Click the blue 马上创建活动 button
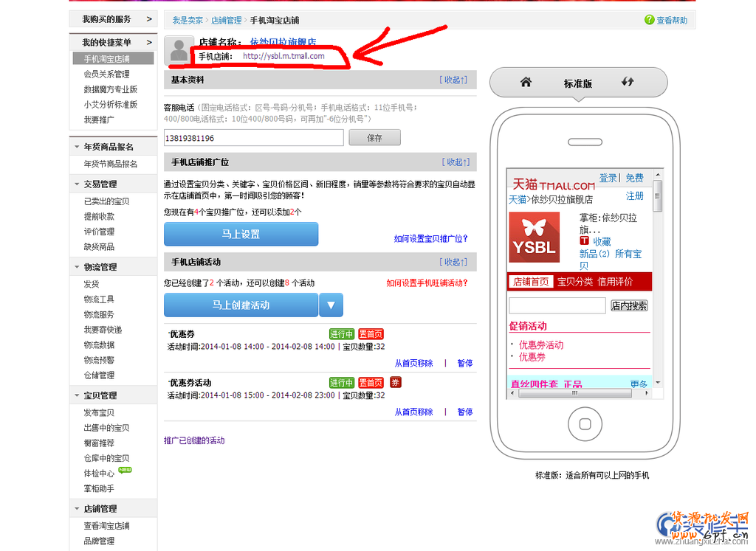This screenshot has width=756, height=551. pos(241,305)
